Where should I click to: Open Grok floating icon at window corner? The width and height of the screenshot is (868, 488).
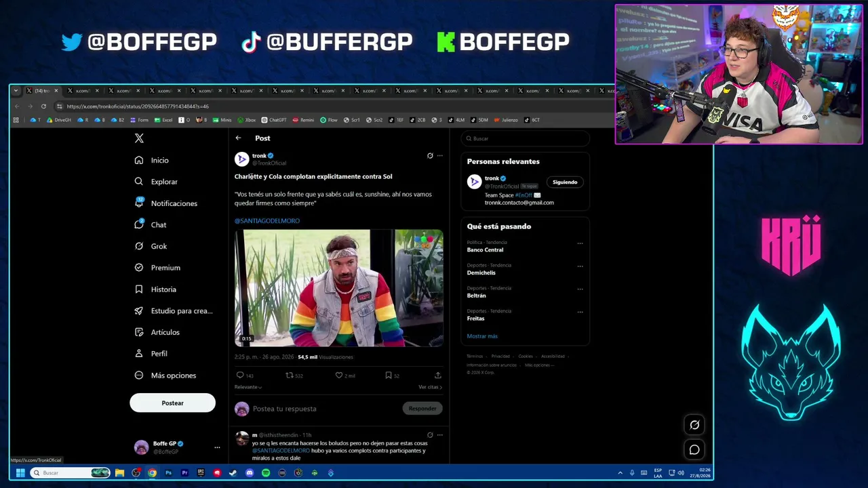click(x=694, y=425)
